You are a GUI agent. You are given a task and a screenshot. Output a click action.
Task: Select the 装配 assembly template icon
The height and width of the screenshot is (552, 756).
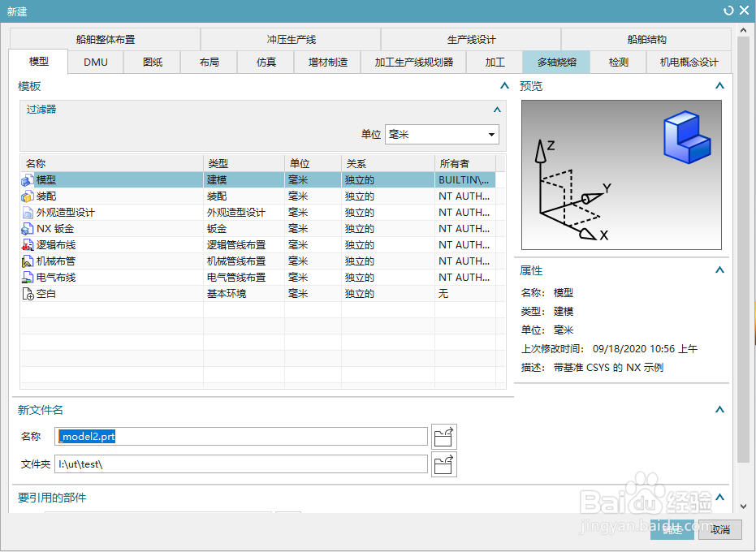point(27,196)
